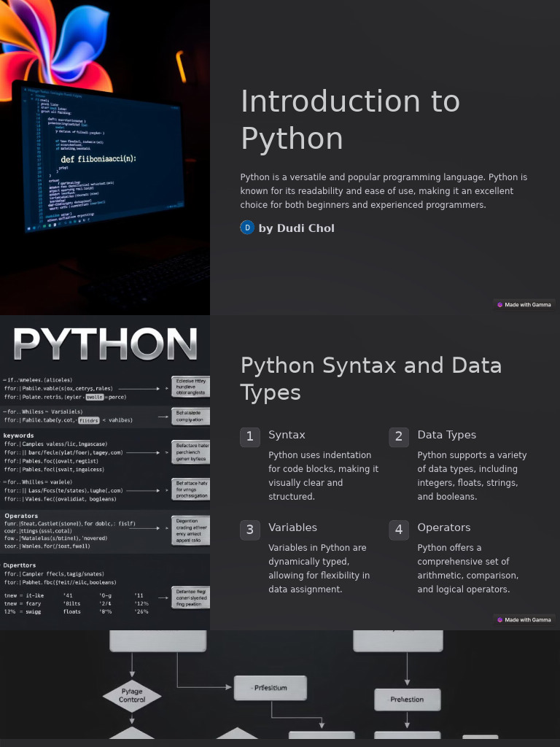Click the "Prehestion" box in the flowchart
Viewport: 560px width, 747px height.
point(407,700)
